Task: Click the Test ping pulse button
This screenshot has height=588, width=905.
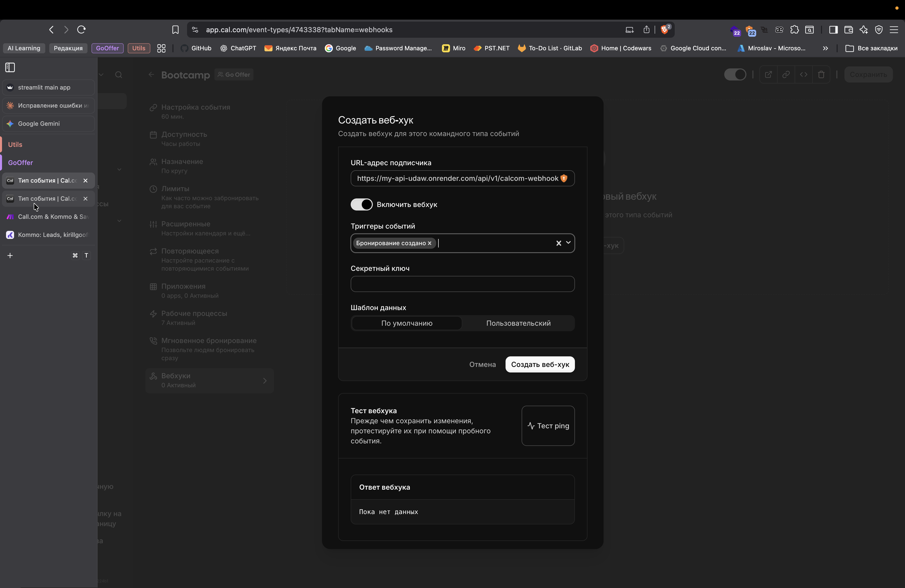Action: pyautogui.click(x=548, y=426)
